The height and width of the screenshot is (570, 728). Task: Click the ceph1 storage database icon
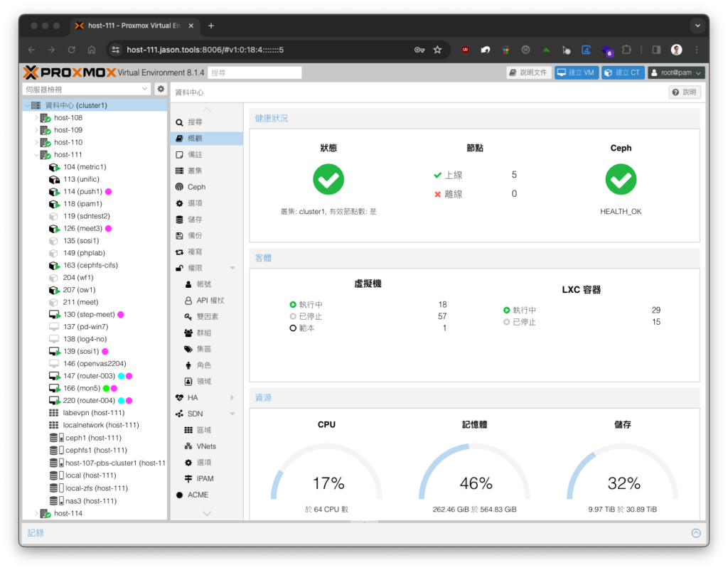[x=54, y=438]
